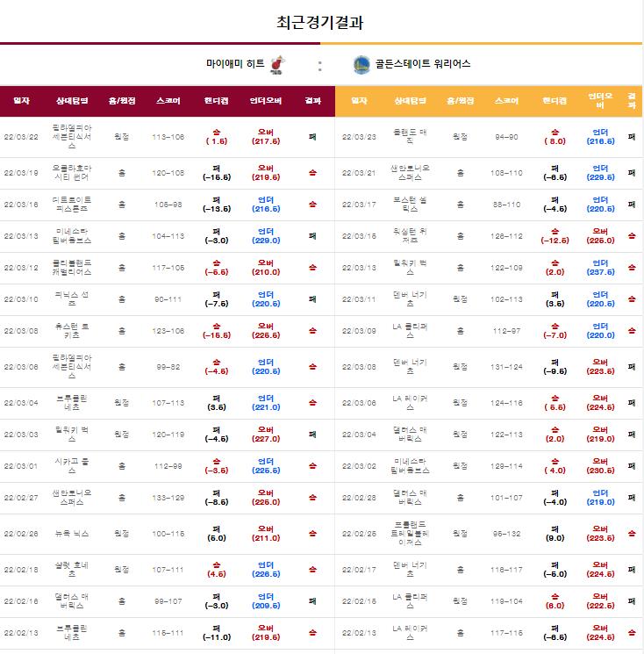Select the 22/03/04 date in the Heat table
This screenshot has width=644, height=654.
21,403
